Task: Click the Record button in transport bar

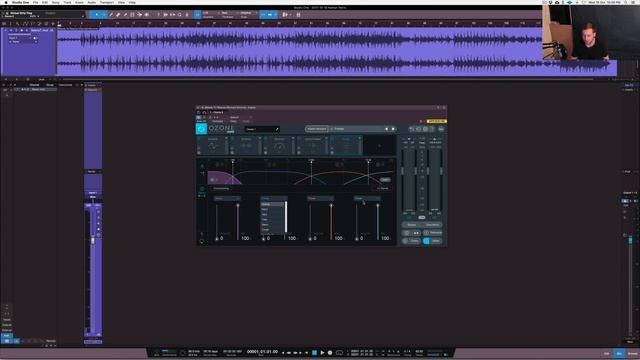Action: 330,353
